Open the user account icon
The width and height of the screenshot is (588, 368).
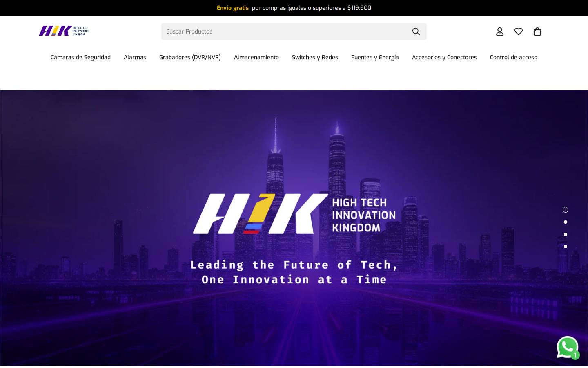[x=500, y=31]
